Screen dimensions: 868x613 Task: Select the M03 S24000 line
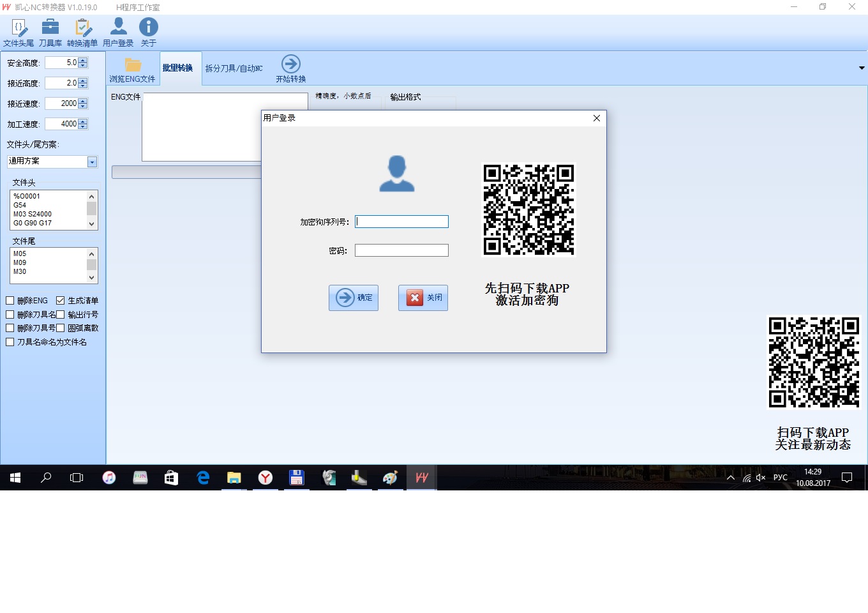[x=33, y=215]
